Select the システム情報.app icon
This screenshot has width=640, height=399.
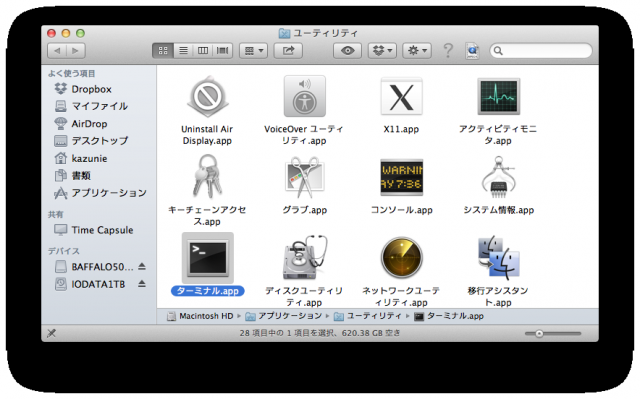point(498,177)
